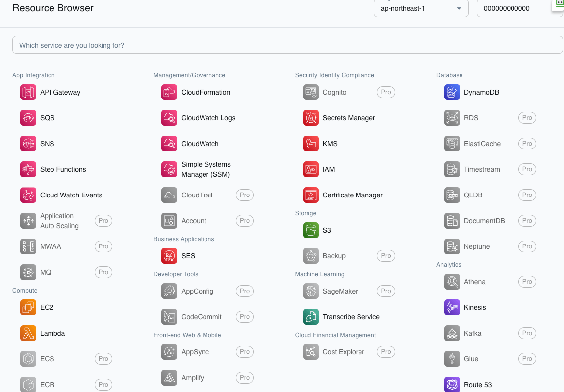The height and width of the screenshot is (392, 564).
Task: Click the CloudFormation icon
Action: click(169, 92)
